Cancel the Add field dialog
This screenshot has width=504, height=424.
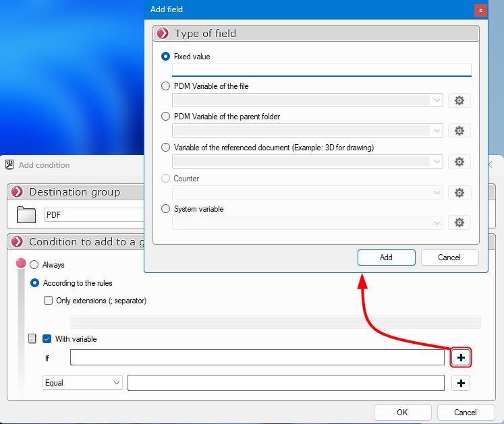point(449,258)
